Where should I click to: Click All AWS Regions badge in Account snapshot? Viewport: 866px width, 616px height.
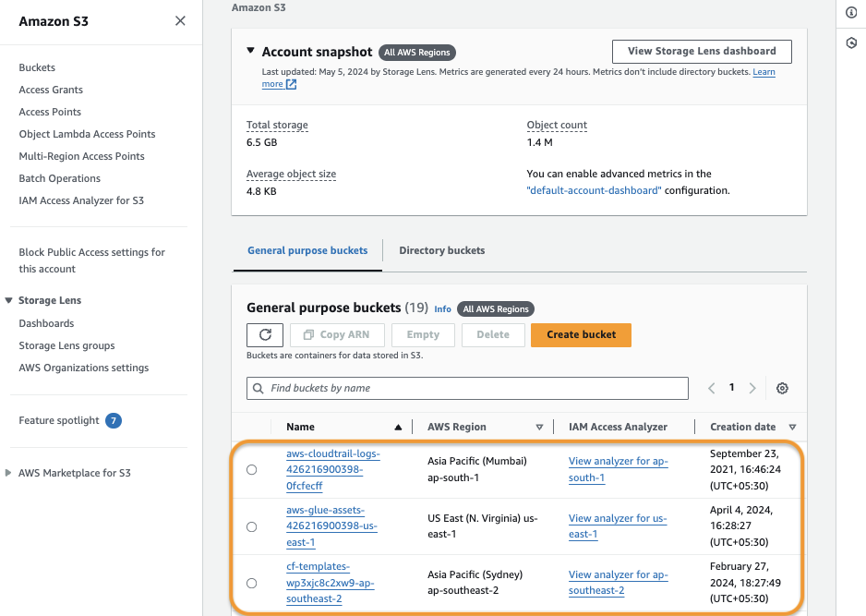pyautogui.click(x=417, y=53)
